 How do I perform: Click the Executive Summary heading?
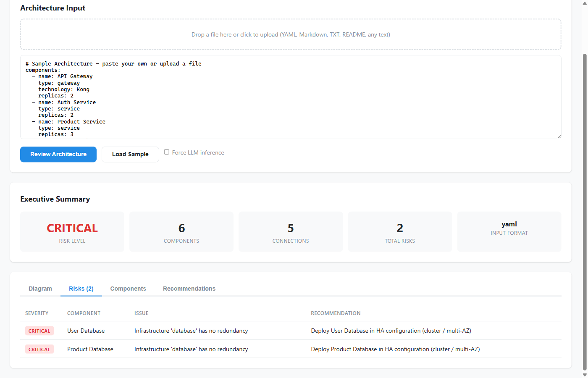click(55, 199)
